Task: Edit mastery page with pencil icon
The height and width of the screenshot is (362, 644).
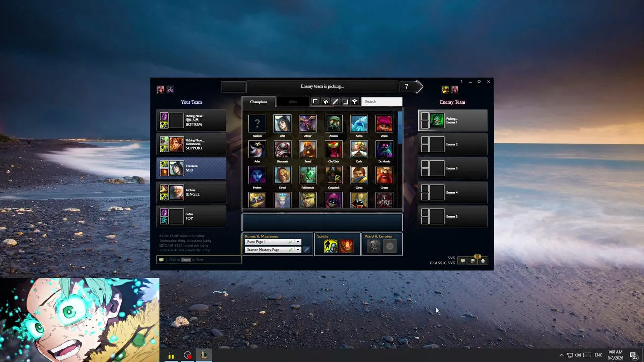Action: (307, 250)
